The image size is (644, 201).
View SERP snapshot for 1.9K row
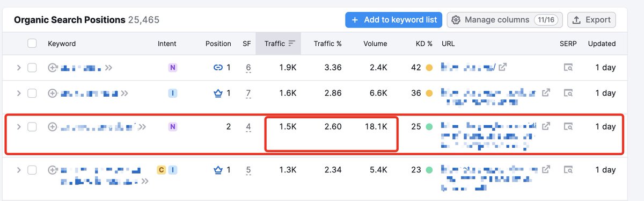pos(568,68)
